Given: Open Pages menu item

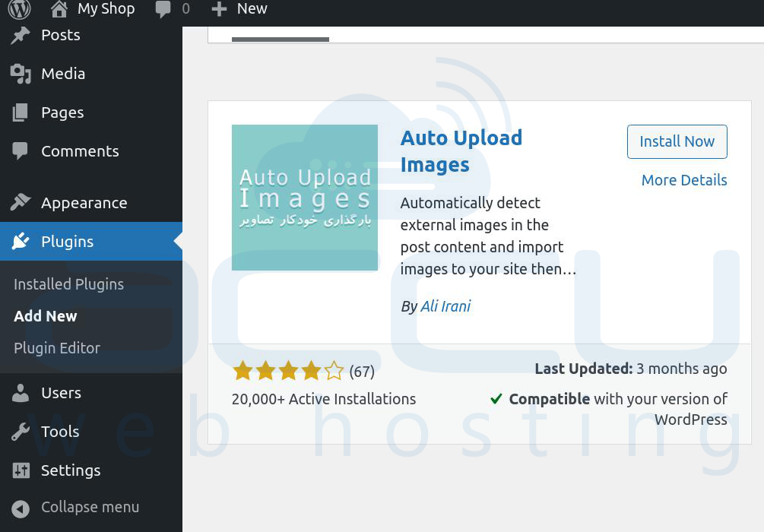Looking at the screenshot, I should (x=62, y=112).
